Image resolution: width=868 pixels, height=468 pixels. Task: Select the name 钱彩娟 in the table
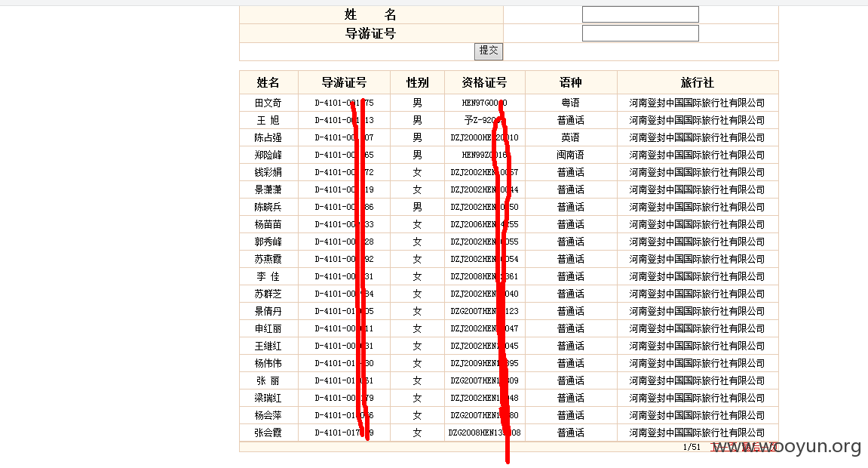[x=268, y=172]
